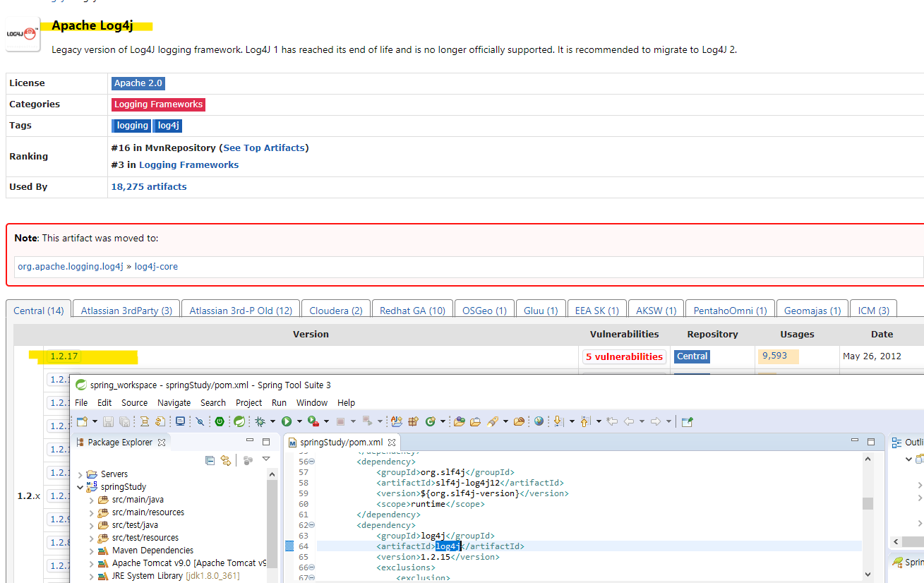This screenshot has width=924, height=583.
Task: Click the Save icon in STS toolbar
Action: pos(108,421)
